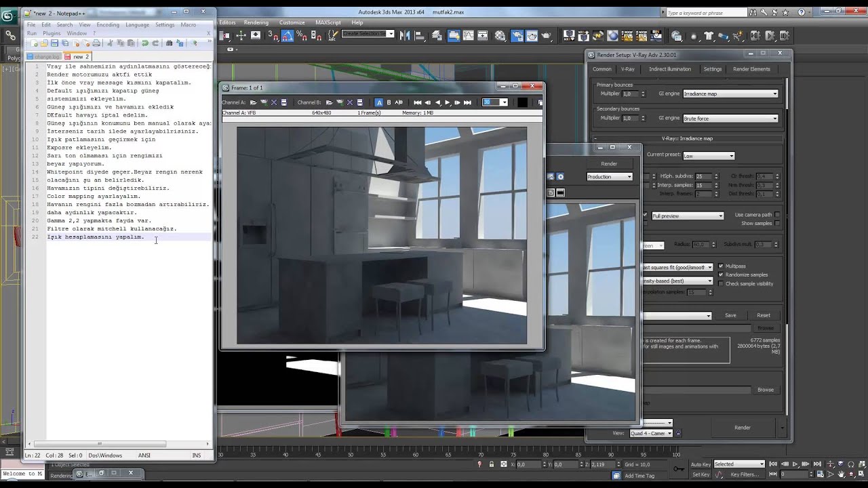868x488 pixels.
Task: Jump to last frame in frame viewer
Action: point(467,102)
